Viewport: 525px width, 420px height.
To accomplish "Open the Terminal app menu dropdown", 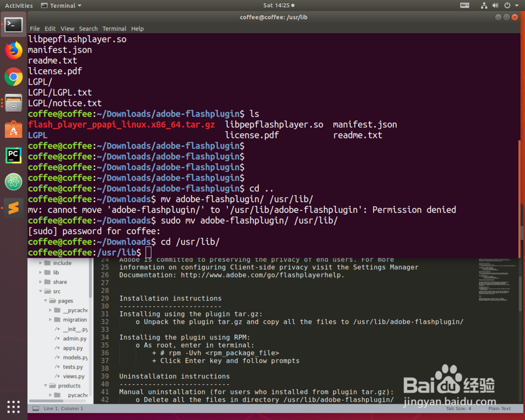I will tap(61, 5).
